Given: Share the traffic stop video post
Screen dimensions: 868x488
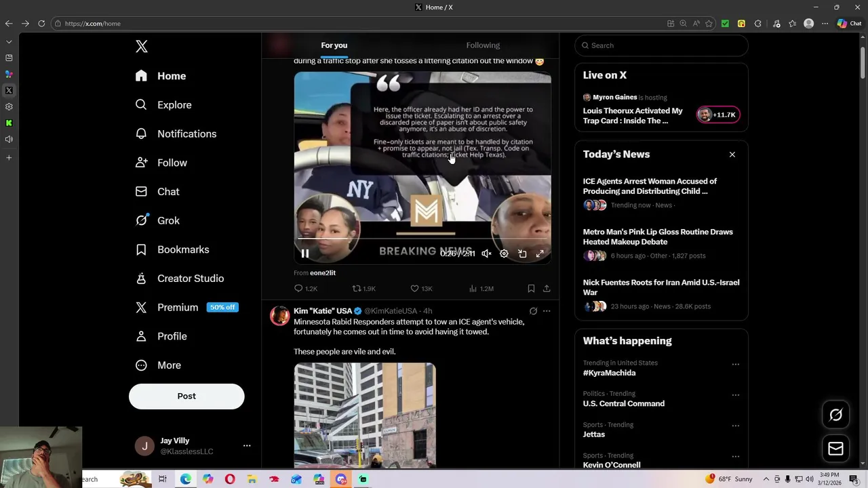Looking at the screenshot, I should [547, 289].
